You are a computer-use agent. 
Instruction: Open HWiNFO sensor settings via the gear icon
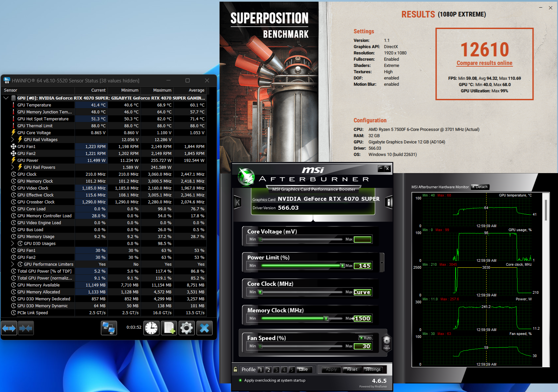pyautogui.click(x=187, y=328)
